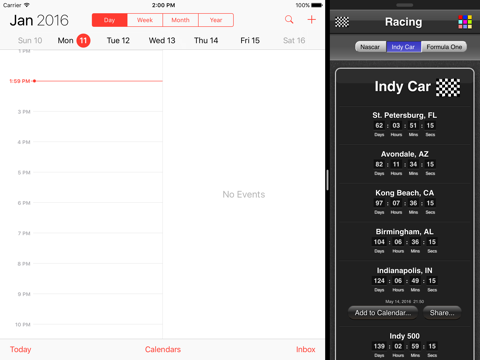
Task: Select Wed 13 in date strip
Action: click(162, 41)
